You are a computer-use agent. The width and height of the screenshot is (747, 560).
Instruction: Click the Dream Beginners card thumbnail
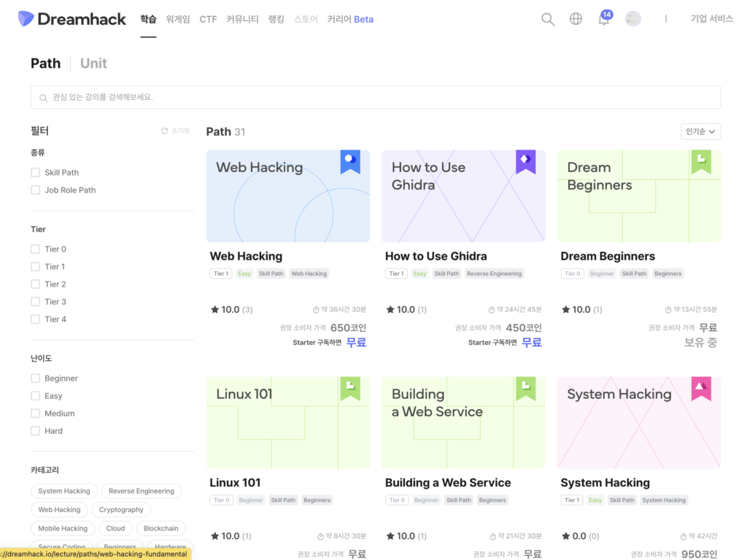click(x=638, y=196)
